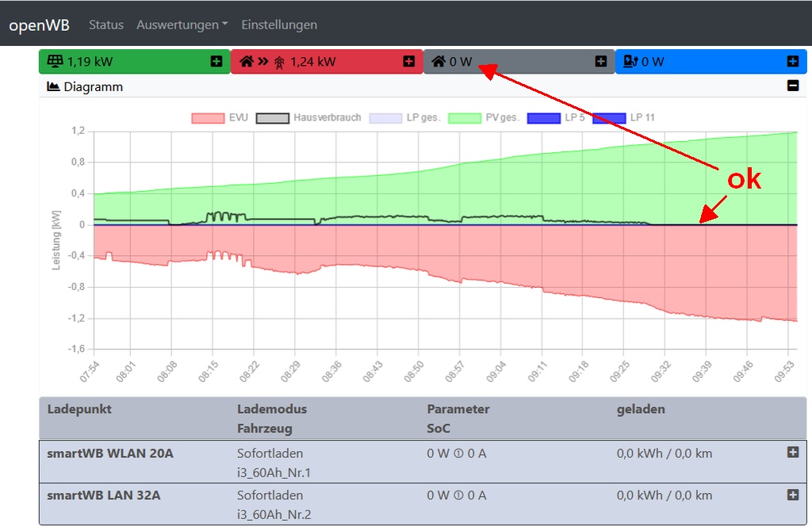Expand the green PV power panel
Viewport: 812px width, 531px height.
pyautogui.click(x=216, y=62)
